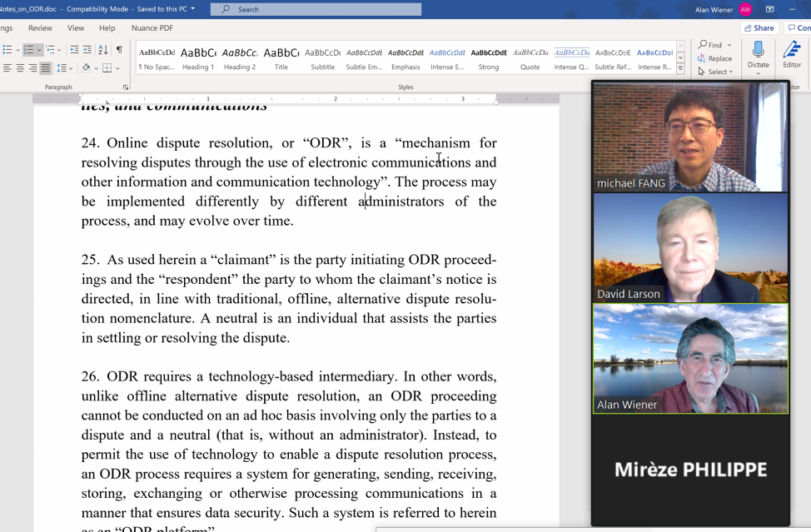Toggle numbered list formatting
Viewport: 811px width, 532px height.
(29, 50)
